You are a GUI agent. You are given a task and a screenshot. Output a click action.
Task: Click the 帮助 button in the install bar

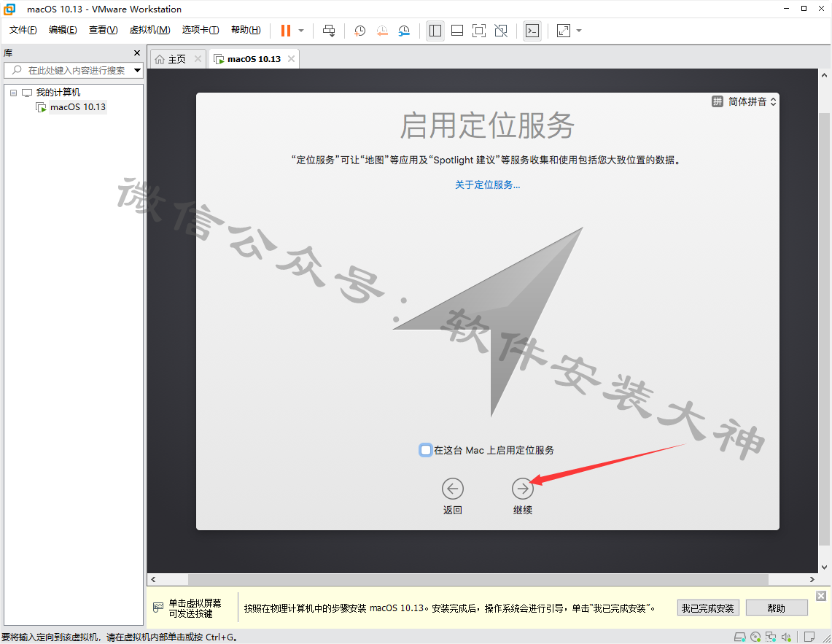(x=777, y=608)
